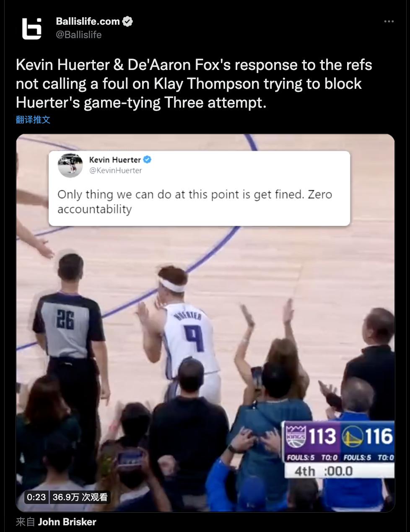The width and height of the screenshot is (410, 532).
Task: Click the Ballislife.com display name
Action: [88, 21]
